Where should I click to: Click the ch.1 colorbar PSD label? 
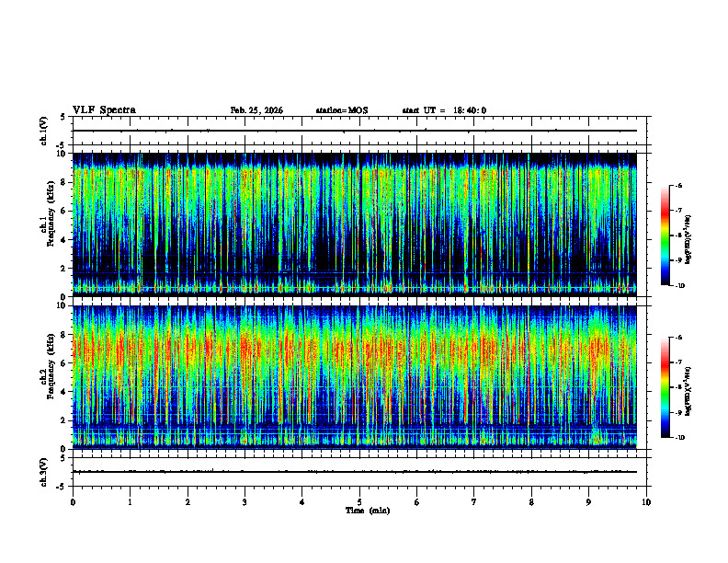[688, 239]
